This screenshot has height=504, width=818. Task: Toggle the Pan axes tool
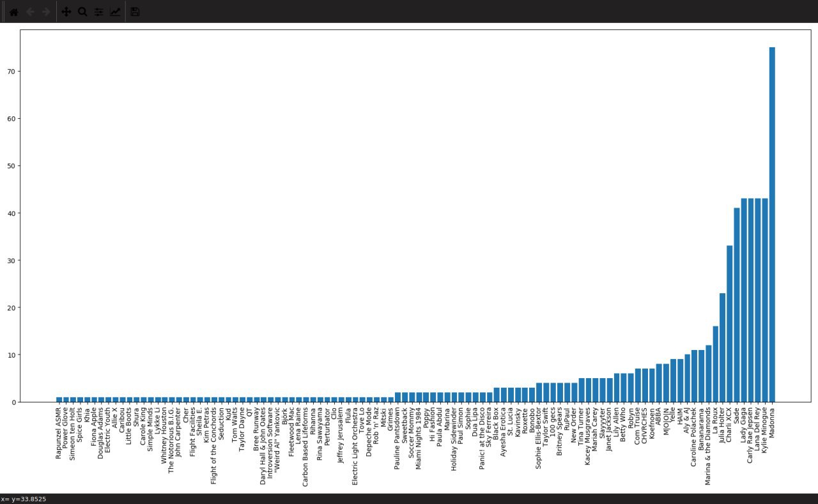click(x=66, y=11)
